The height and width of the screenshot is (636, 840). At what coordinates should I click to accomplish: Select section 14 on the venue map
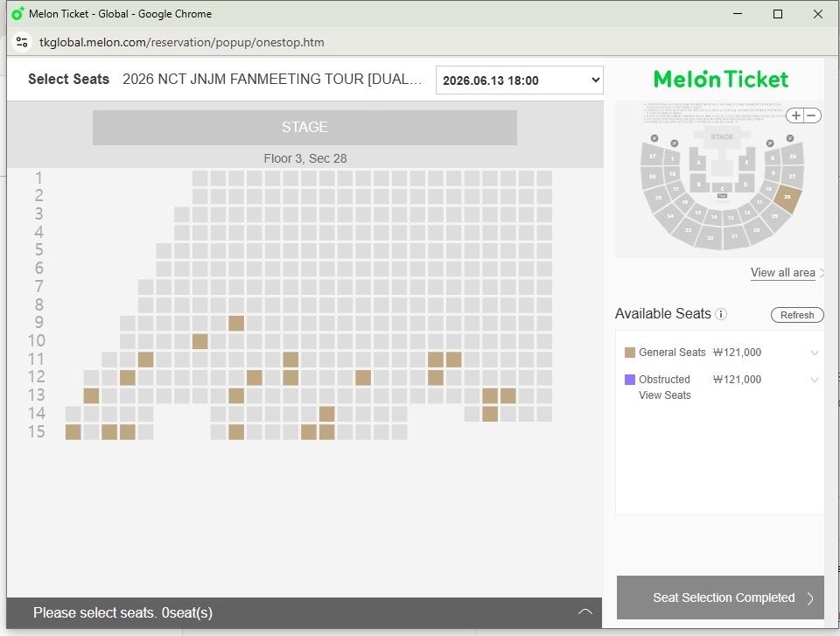(714, 217)
